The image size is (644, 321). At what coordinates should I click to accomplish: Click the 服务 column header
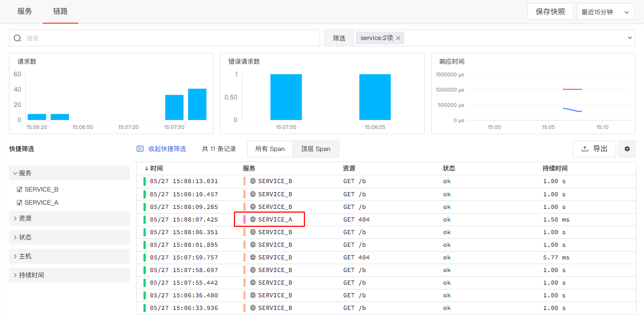coord(249,168)
